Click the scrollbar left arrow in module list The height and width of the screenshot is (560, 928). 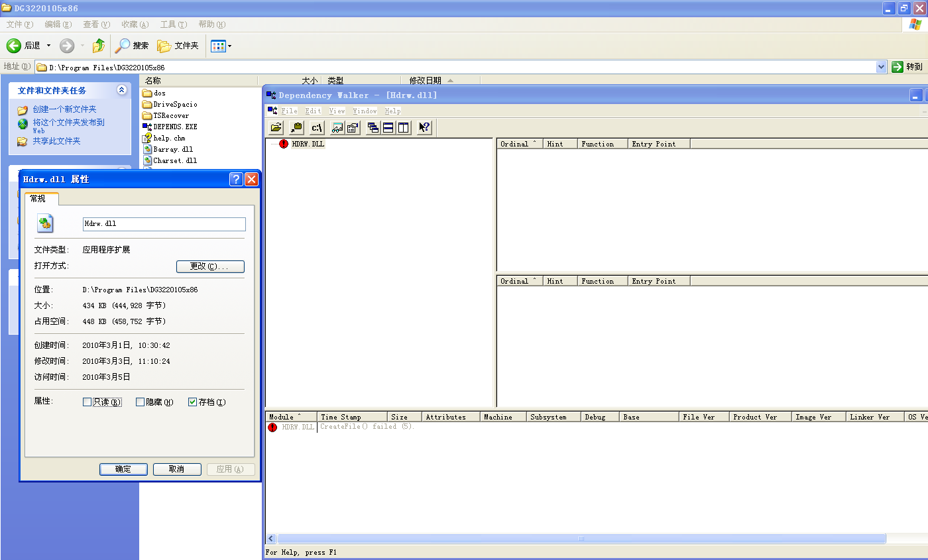pos(271,539)
